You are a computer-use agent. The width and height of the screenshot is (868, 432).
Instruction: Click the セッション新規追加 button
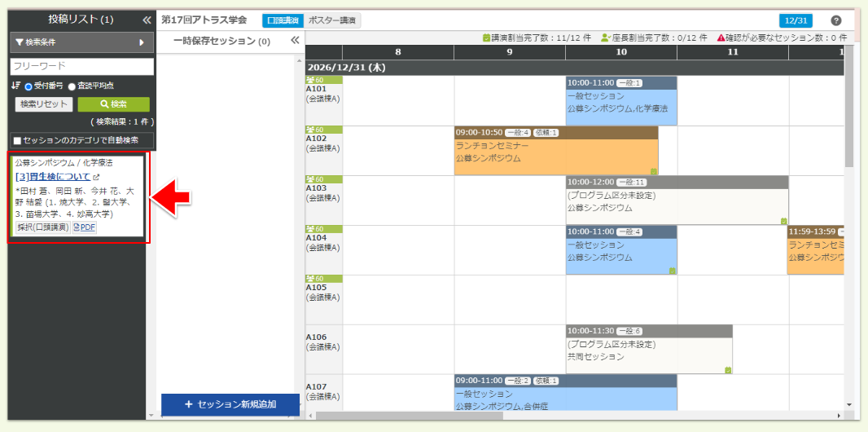(x=230, y=404)
